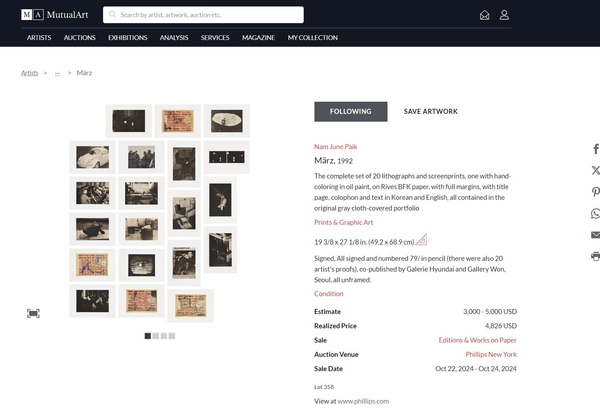Viewport: 600px width, 415px height.
Task: Share artwork on X (Twitter)
Action: pyautogui.click(x=595, y=170)
